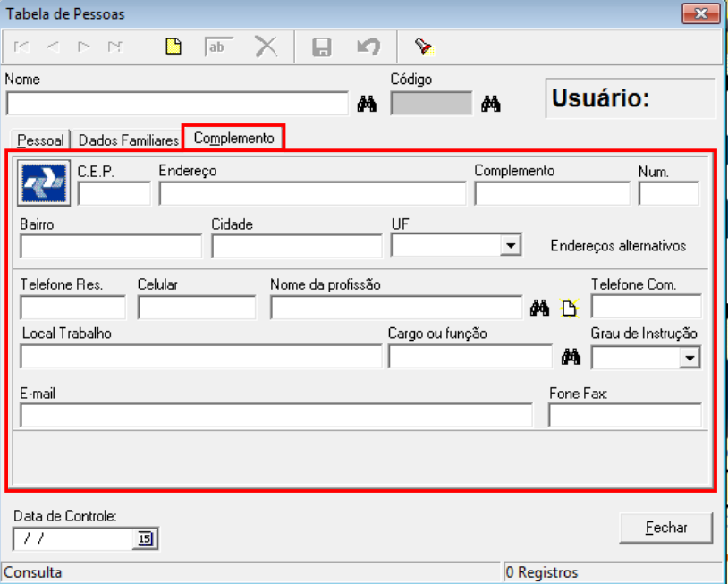Focus the Local Trabalho text field
The width and height of the screenshot is (728, 584).
point(200,357)
